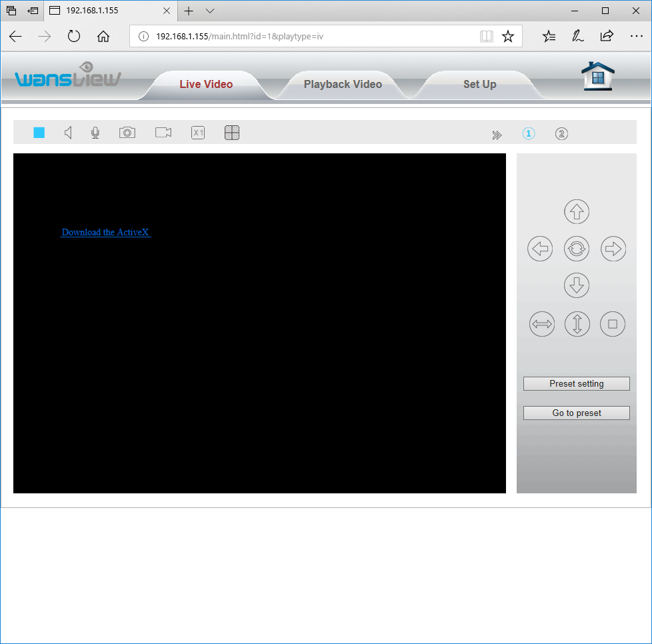The height and width of the screenshot is (644, 652).
Task: Start horizontal patrol scan
Action: (542, 324)
